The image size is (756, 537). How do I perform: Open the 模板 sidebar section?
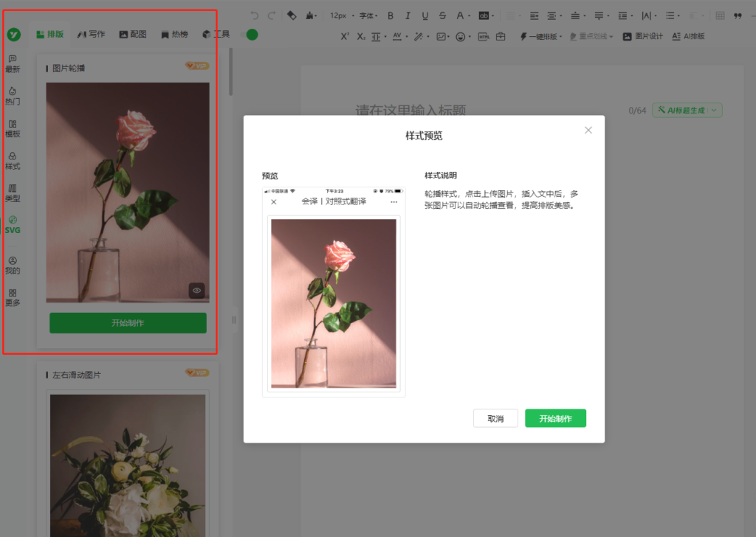pyautogui.click(x=13, y=128)
